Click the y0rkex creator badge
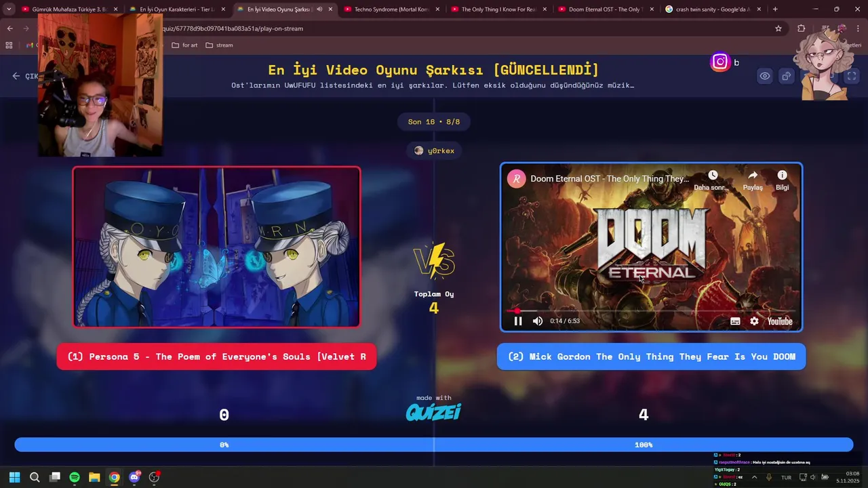 pyautogui.click(x=434, y=150)
